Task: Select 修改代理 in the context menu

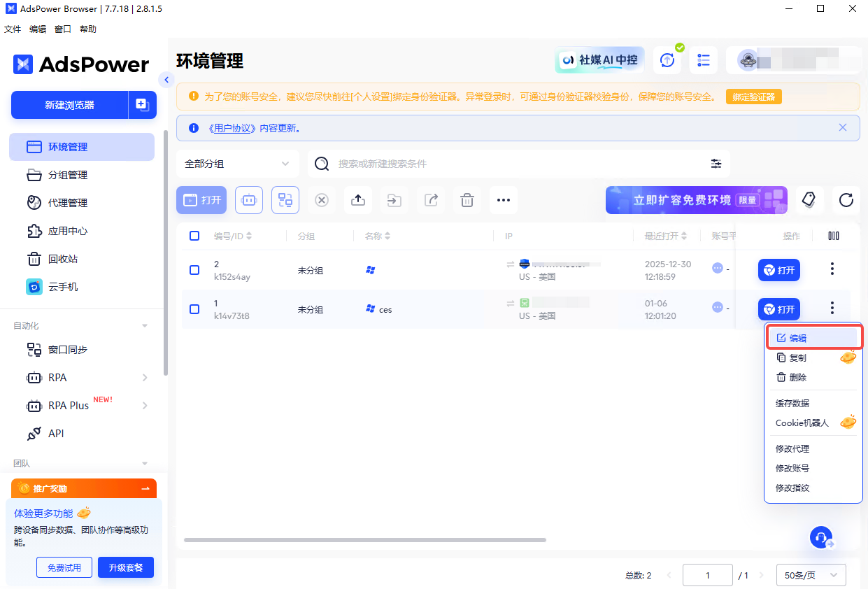Action: 792,448
